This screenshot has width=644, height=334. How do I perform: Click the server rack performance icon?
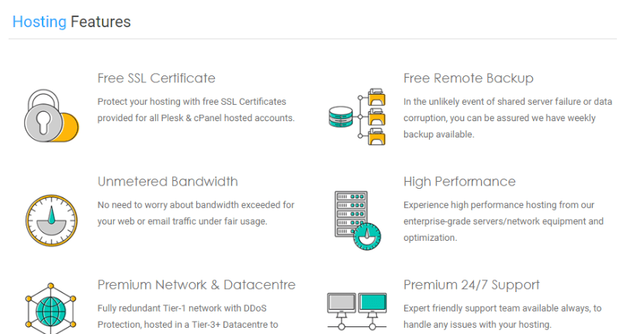(358, 221)
